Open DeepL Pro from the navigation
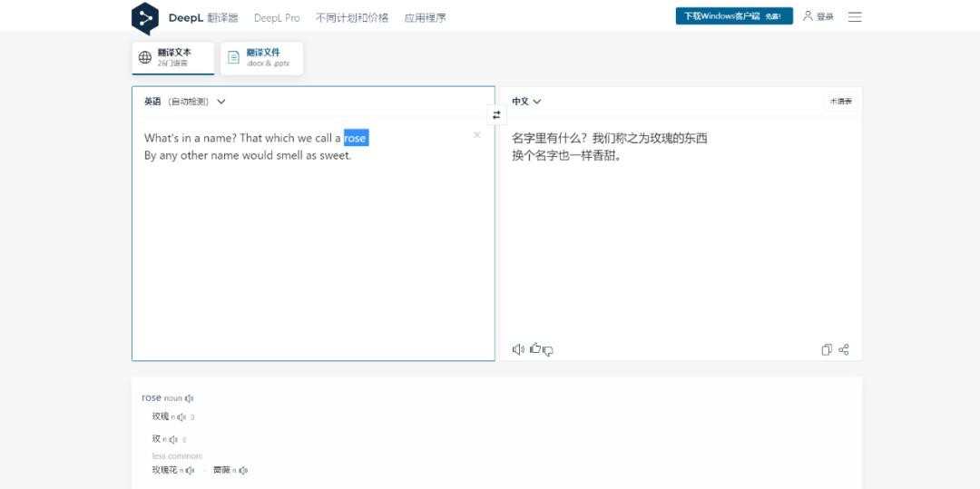980x489 pixels. coord(277,17)
